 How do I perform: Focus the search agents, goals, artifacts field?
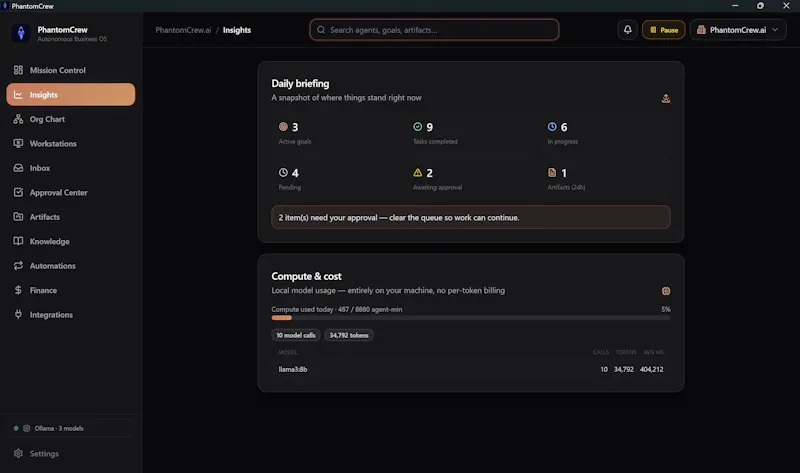pyautogui.click(x=434, y=30)
